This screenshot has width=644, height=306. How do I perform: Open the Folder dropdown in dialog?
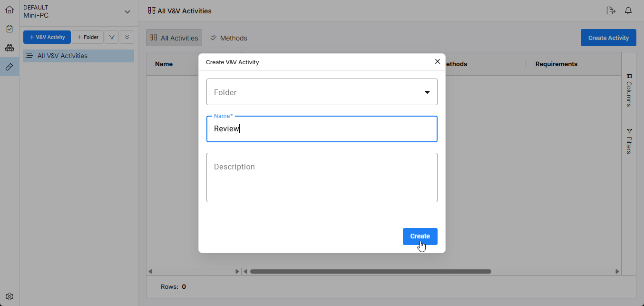322,92
